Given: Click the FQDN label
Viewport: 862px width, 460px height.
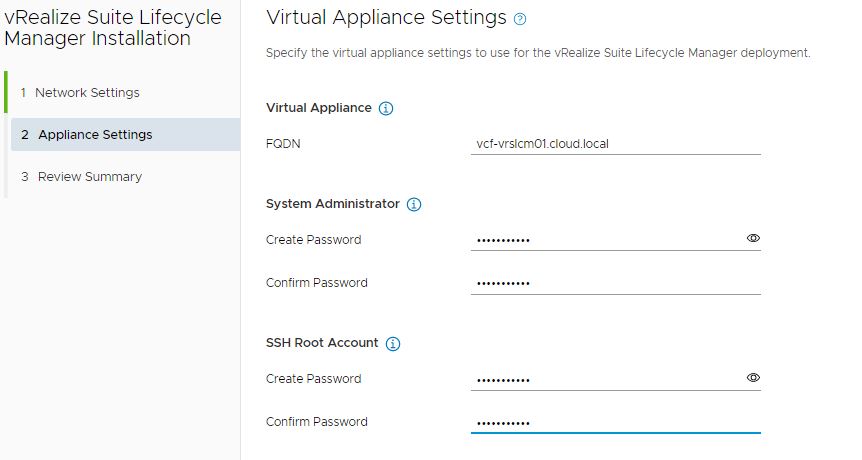Looking at the screenshot, I should tap(283, 144).
